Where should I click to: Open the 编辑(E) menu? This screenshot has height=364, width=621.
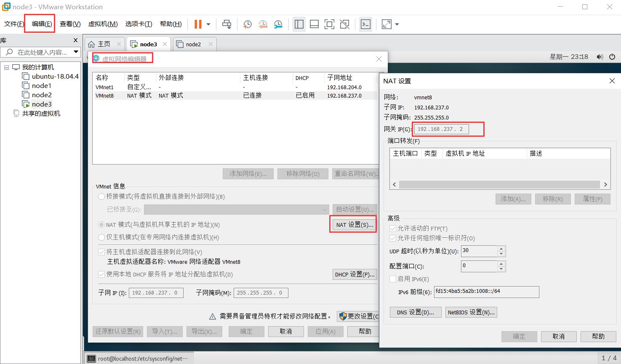click(39, 24)
